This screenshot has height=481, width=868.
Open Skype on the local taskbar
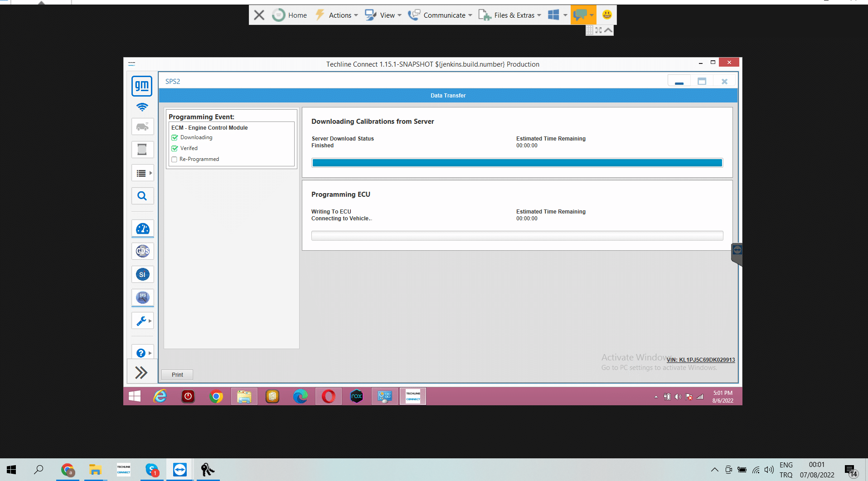click(152, 470)
